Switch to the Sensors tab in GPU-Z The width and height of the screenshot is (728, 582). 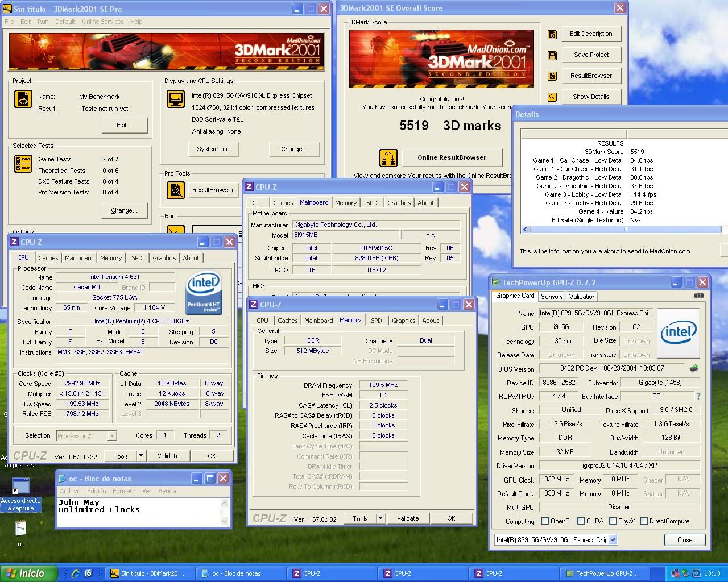point(552,297)
